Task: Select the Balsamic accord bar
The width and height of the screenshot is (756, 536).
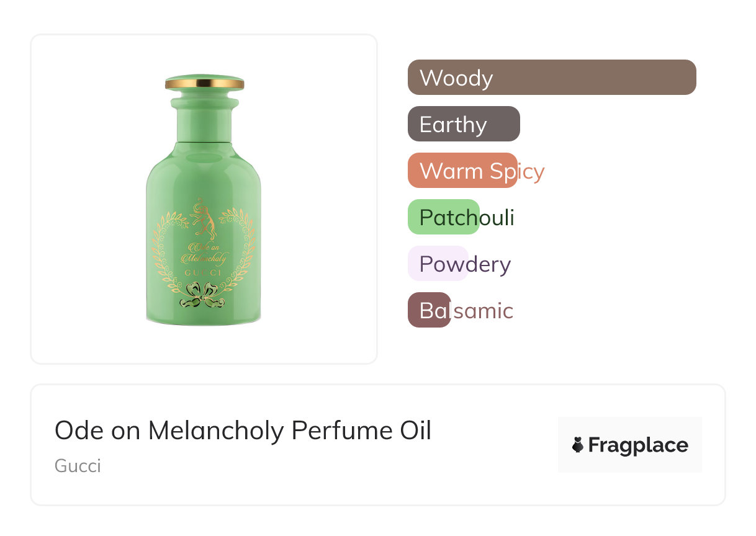Action: pyautogui.click(x=429, y=310)
